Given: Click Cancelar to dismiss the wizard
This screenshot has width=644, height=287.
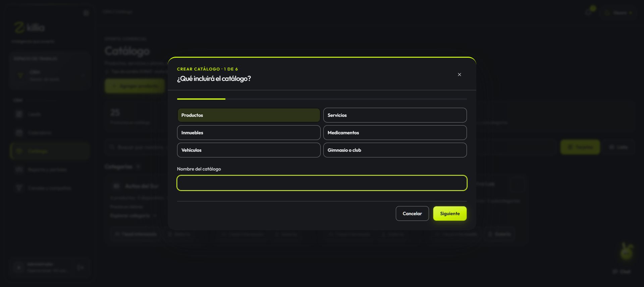Looking at the screenshot, I should pyautogui.click(x=412, y=213).
